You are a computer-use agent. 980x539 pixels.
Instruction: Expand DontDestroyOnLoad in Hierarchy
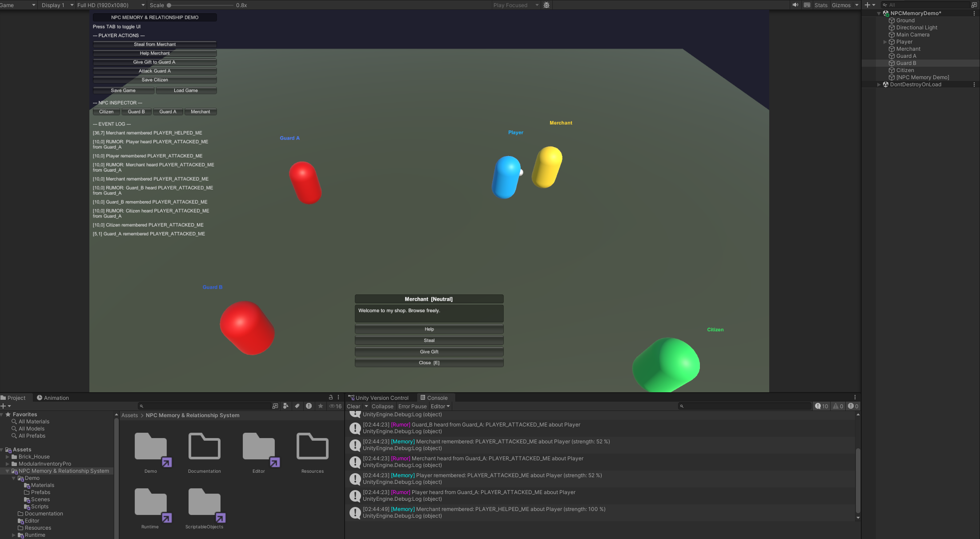[879, 84]
